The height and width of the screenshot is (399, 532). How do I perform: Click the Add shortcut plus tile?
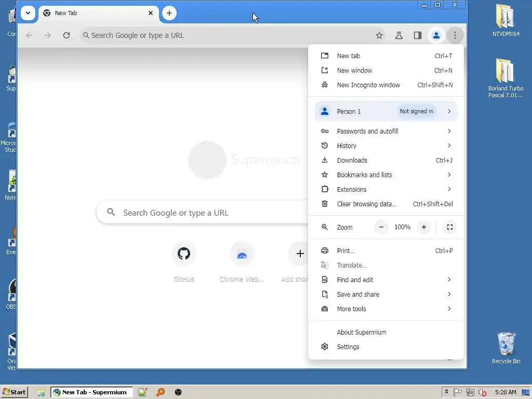[299, 262]
